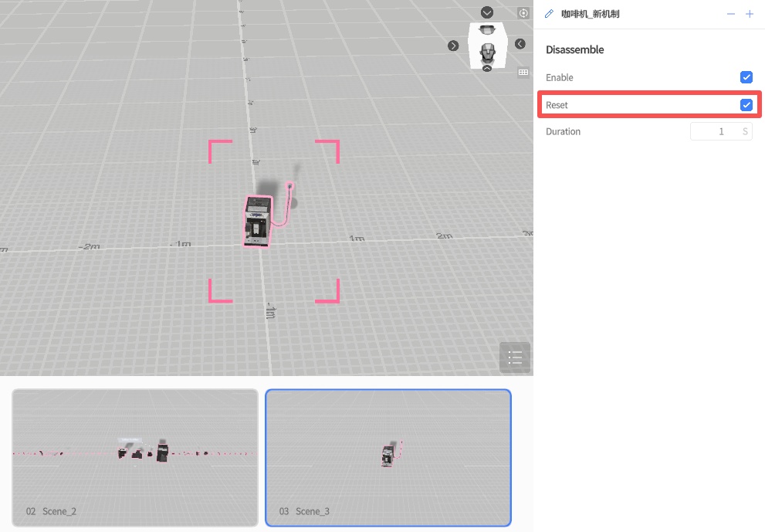Click the chevron left of view cube
The width and height of the screenshot is (765, 532).
pos(453,46)
